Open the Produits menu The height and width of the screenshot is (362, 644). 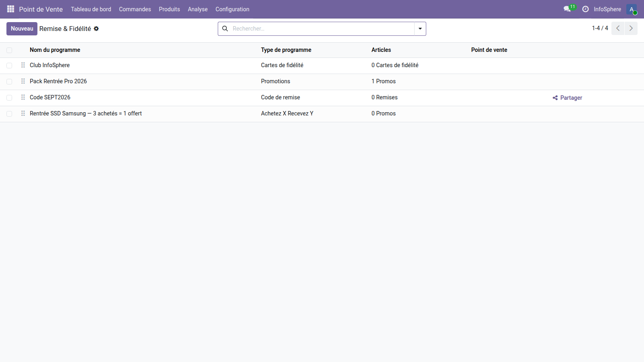169,9
